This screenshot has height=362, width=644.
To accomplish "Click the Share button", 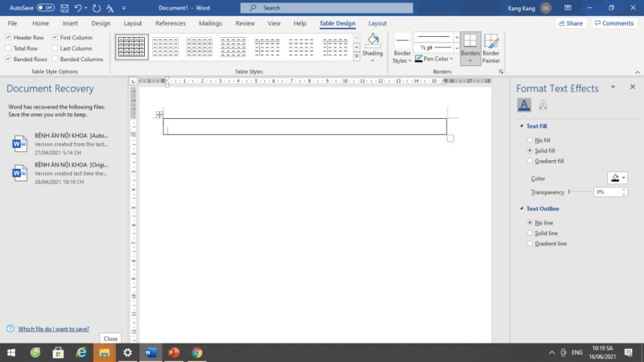I will (x=571, y=23).
